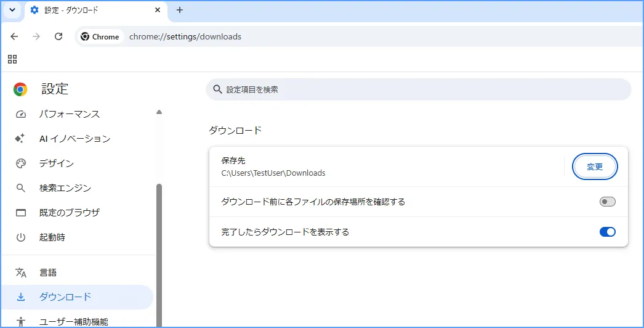
Task: Click the デザイン palette icon
Action: pos(20,163)
